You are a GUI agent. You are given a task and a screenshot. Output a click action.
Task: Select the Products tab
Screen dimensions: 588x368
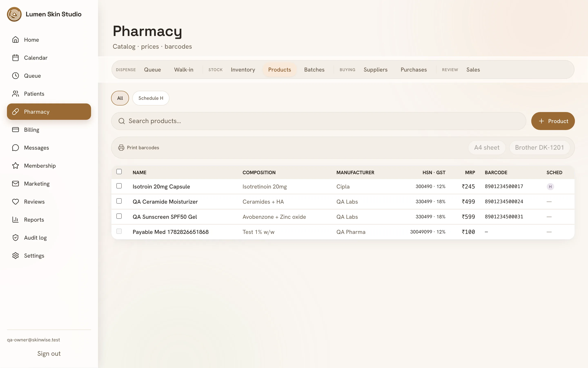pos(280,70)
